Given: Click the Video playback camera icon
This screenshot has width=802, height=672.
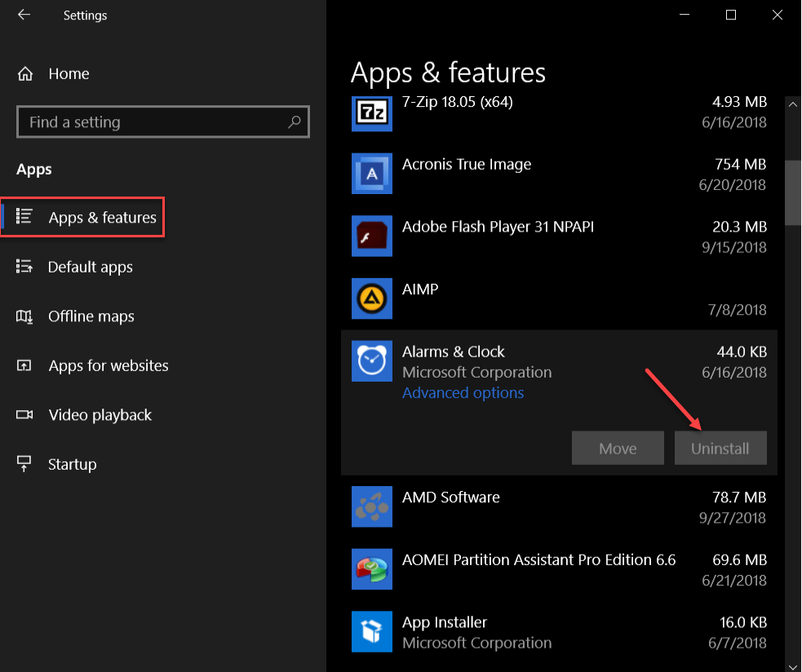Looking at the screenshot, I should pos(24,415).
